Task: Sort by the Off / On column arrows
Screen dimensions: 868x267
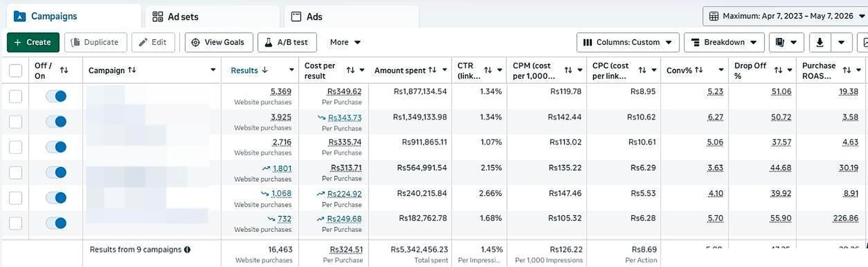Action: click(64, 70)
